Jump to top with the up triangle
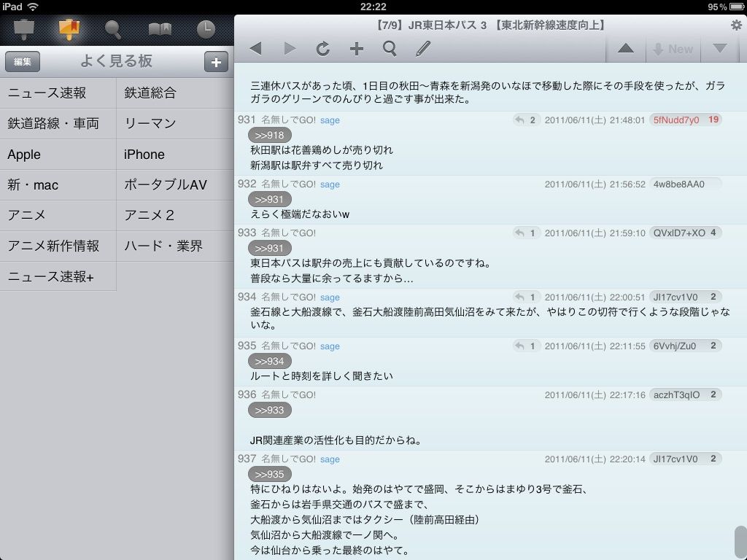The width and height of the screenshot is (747, 560). [625, 49]
